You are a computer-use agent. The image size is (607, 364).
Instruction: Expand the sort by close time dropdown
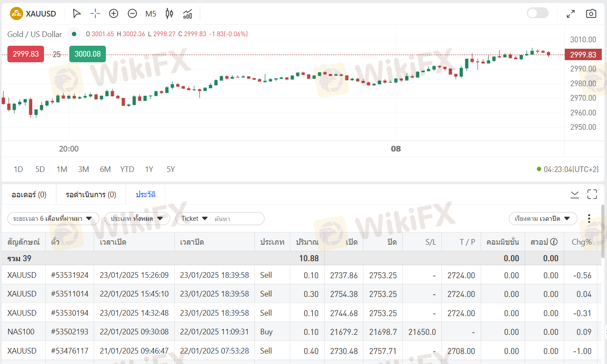click(543, 219)
